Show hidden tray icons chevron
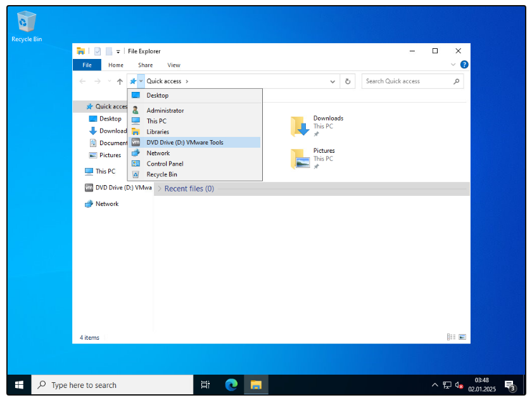The height and width of the screenshot is (400, 532). [434, 385]
